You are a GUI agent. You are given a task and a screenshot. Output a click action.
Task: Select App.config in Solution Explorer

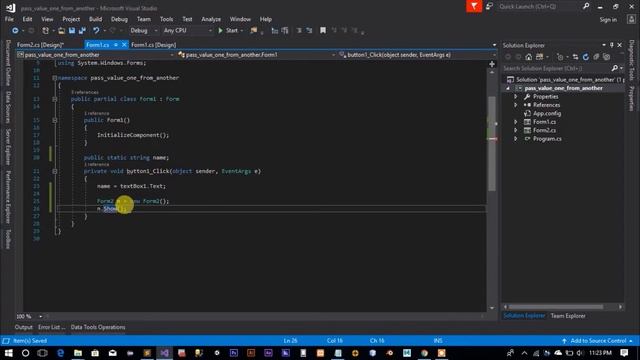(x=547, y=113)
